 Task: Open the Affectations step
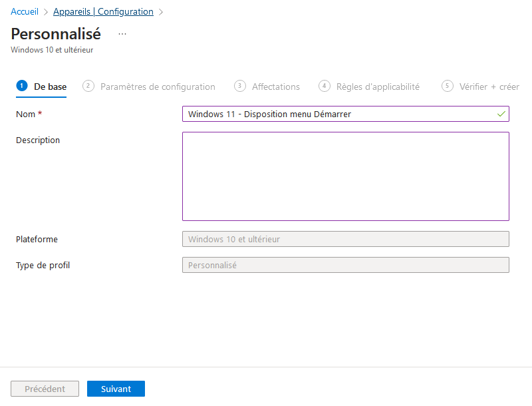275,86
